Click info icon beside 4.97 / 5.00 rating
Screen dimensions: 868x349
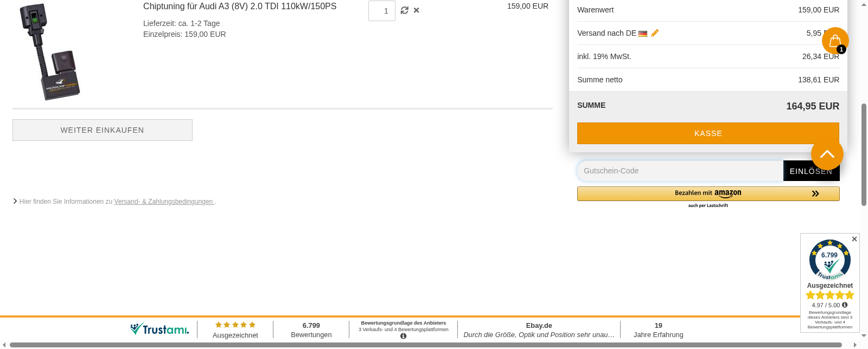point(845,305)
